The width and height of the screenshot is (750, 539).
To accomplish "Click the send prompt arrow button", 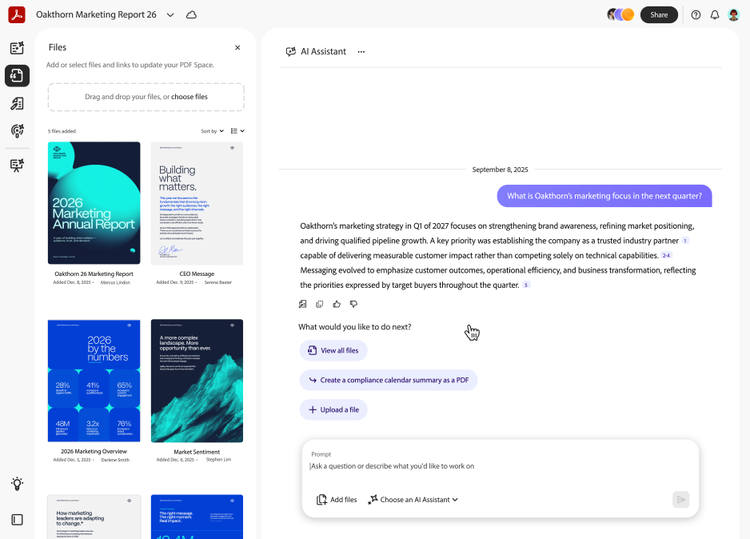I will [681, 500].
